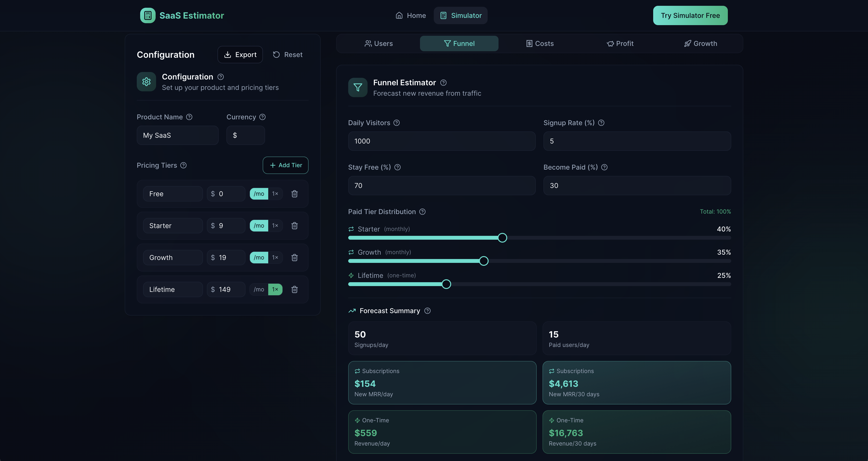Add a new pricing tier

pyautogui.click(x=285, y=165)
